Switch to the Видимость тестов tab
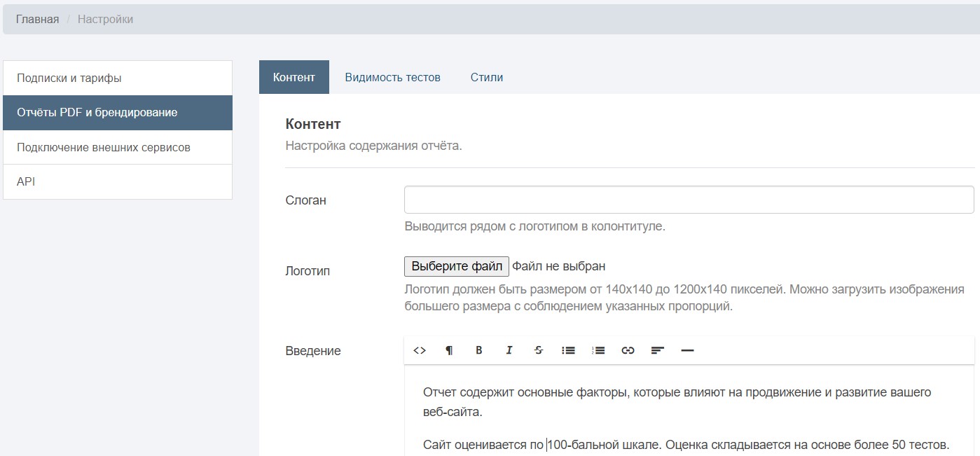The image size is (980, 456). [392, 77]
